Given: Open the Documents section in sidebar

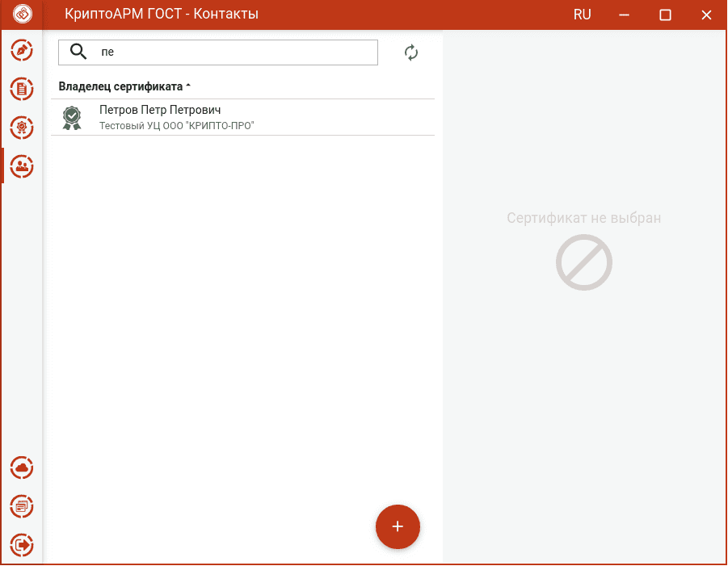Looking at the screenshot, I should pyautogui.click(x=22, y=89).
